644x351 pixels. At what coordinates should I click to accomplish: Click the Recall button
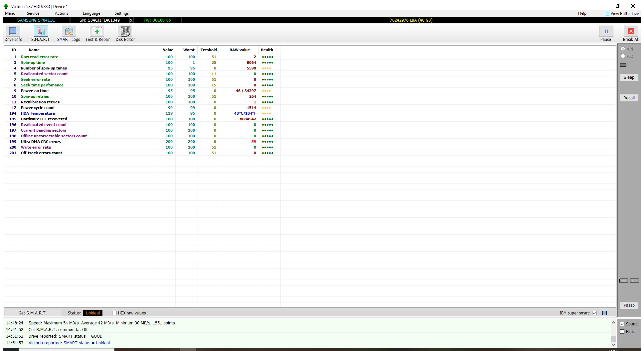click(x=629, y=98)
